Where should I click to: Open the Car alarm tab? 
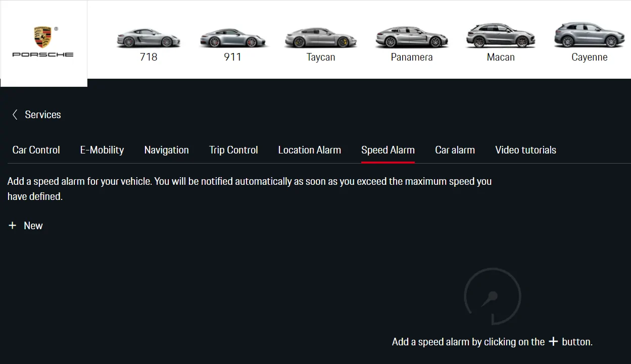tap(455, 150)
